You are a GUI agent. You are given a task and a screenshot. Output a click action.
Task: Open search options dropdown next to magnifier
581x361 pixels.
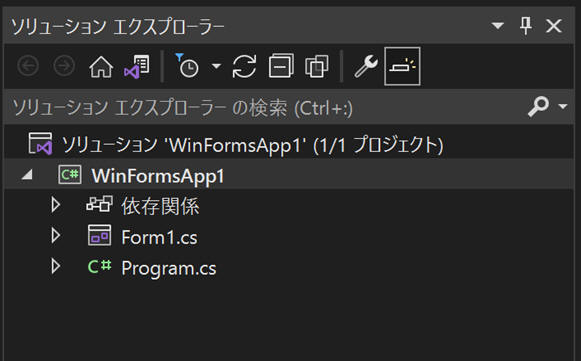point(563,106)
